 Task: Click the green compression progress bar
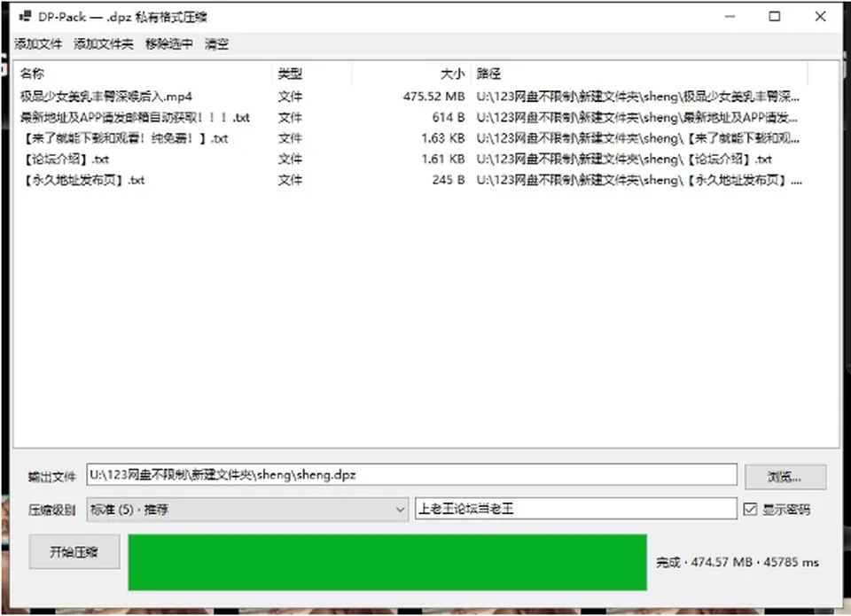click(x=387, y=562)
